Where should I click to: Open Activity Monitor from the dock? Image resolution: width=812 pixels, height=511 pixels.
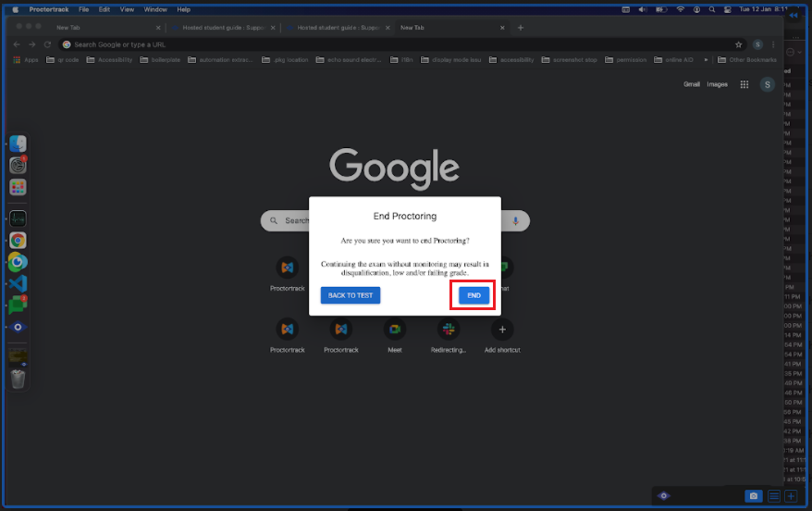click(18, 218)
